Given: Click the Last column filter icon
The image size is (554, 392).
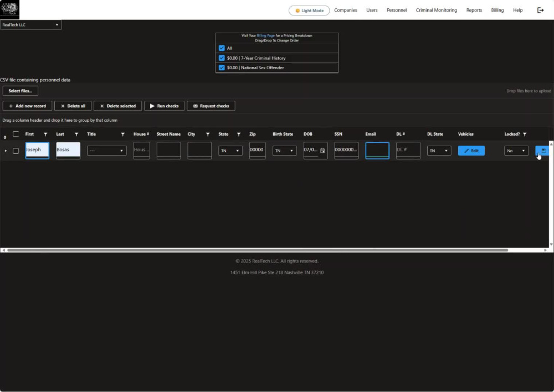Looking at the screenshot, I should (x=76, y=134).
